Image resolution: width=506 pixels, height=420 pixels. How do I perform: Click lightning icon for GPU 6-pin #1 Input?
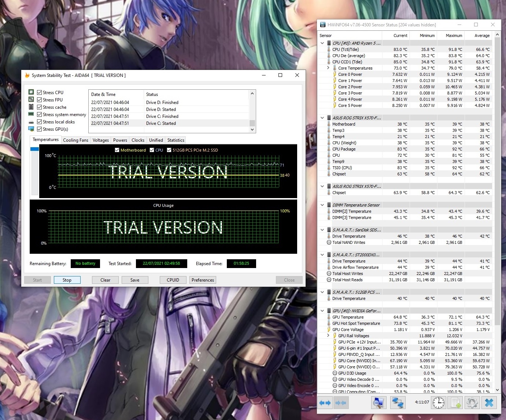(335, 348)
